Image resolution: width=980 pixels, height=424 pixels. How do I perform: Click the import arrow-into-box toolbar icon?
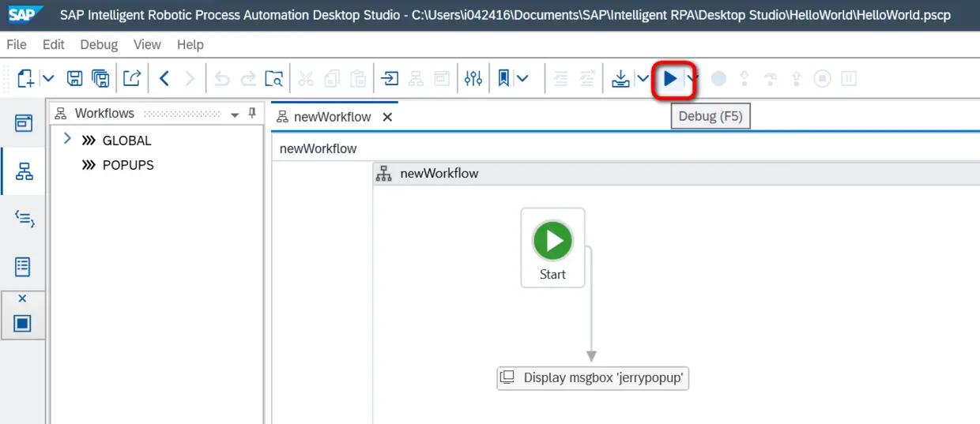[x=390, y=78]
